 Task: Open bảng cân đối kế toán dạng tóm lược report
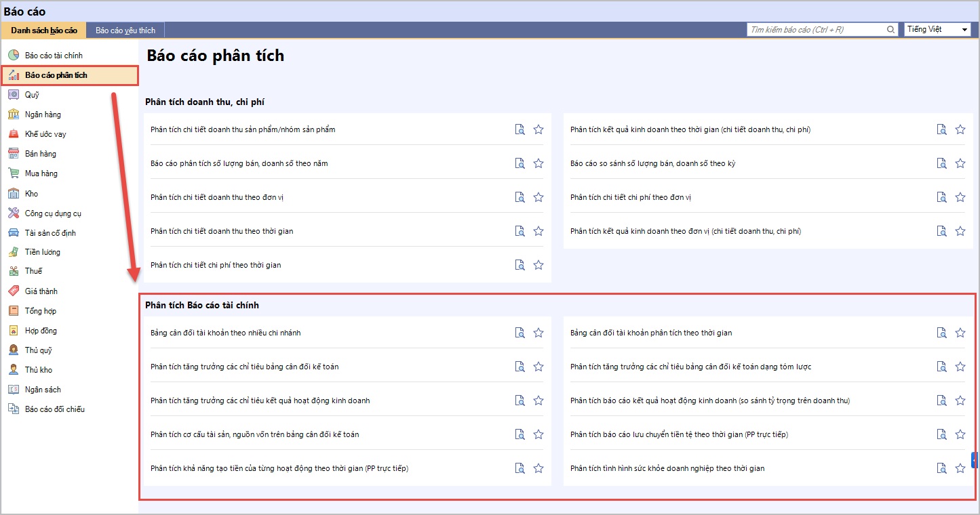691,367
